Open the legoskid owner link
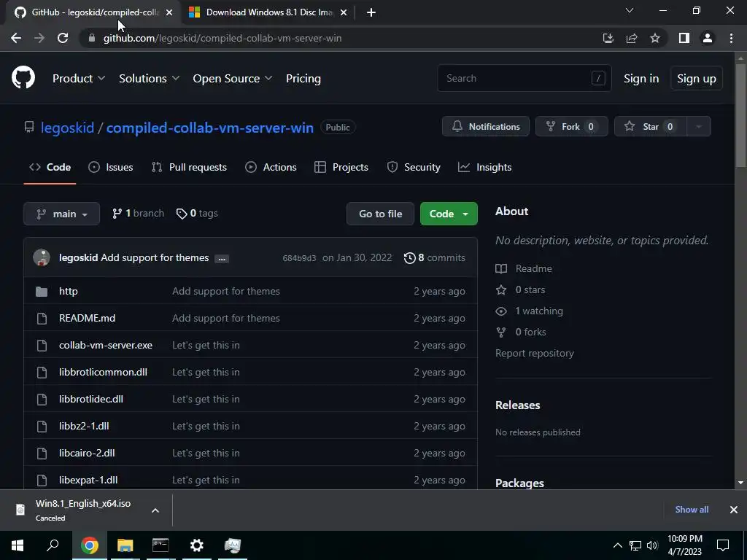 67,128
